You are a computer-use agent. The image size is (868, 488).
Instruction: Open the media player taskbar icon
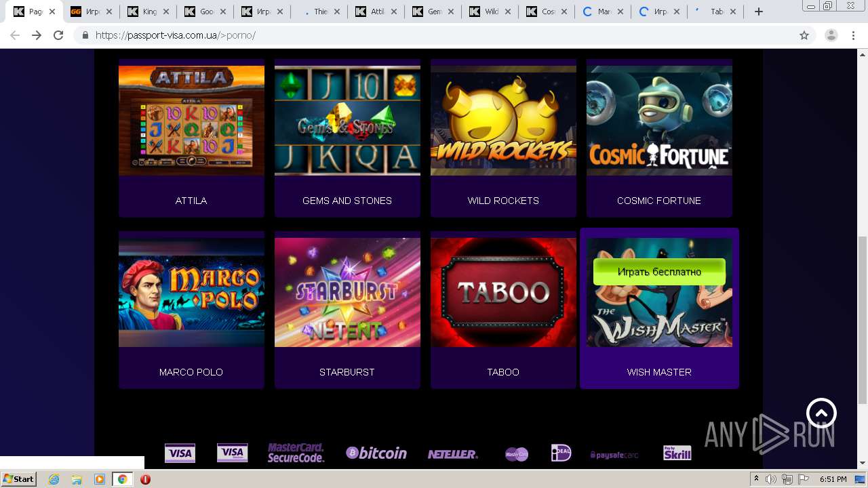click(x=99, y=479)
